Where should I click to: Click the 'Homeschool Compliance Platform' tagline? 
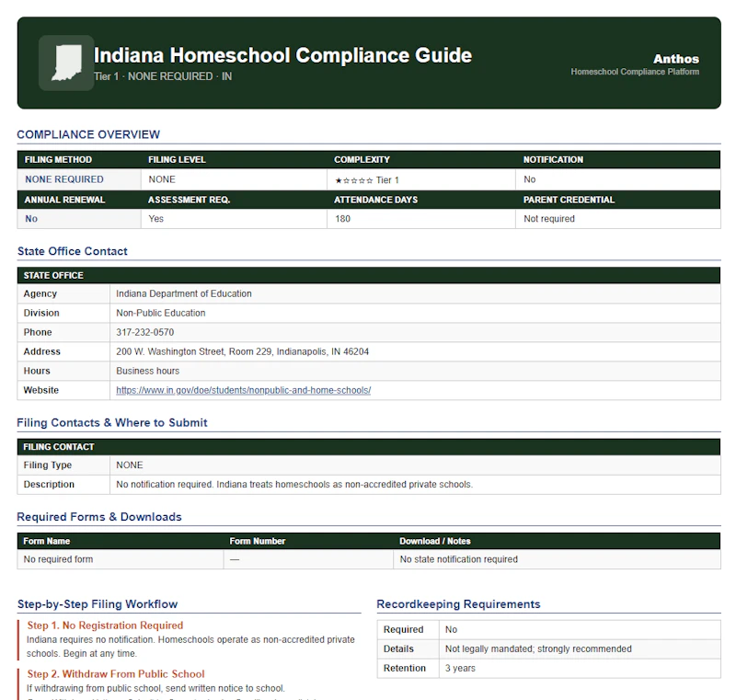coord(635,72)
